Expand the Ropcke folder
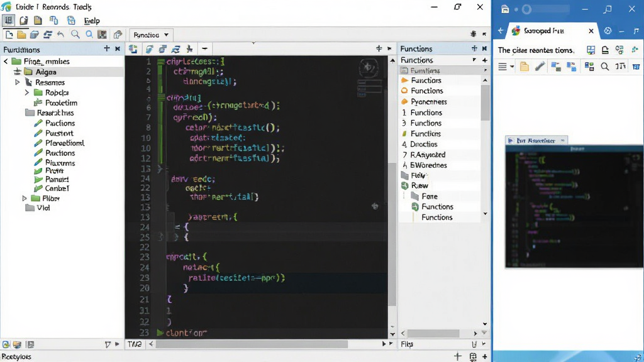644x362 pixels. [x=26, y=92]
